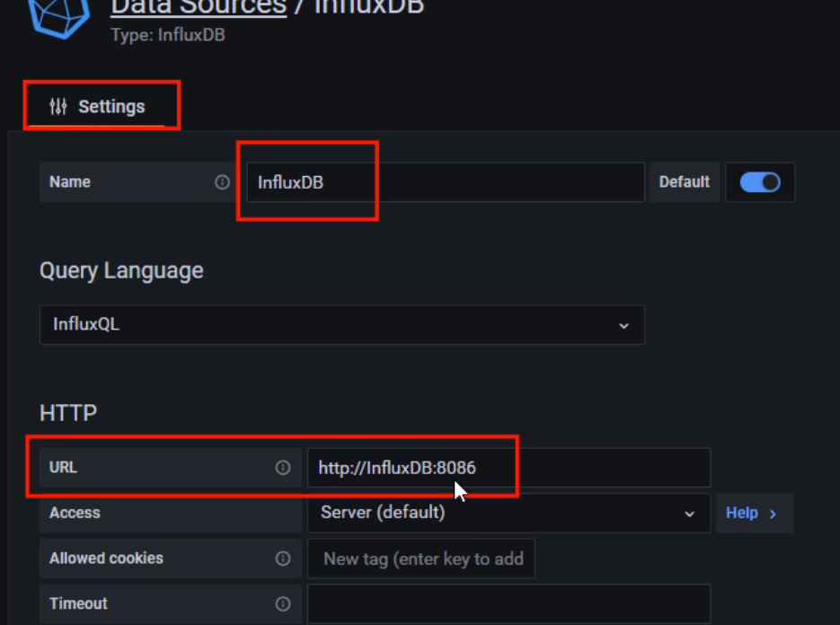Click the Query Language heading text
The width and height of the screenshot is (840, 625).
121,271
